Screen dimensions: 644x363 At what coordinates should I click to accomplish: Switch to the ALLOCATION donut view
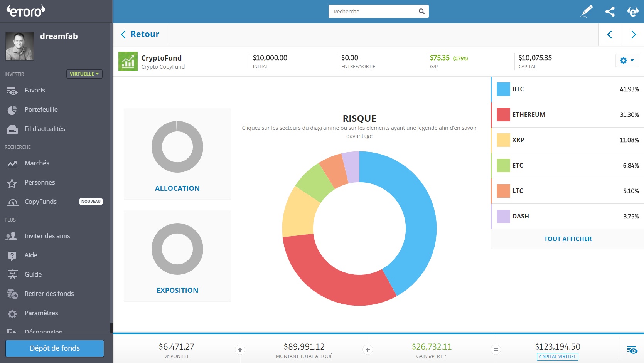[x=177, y=154]
